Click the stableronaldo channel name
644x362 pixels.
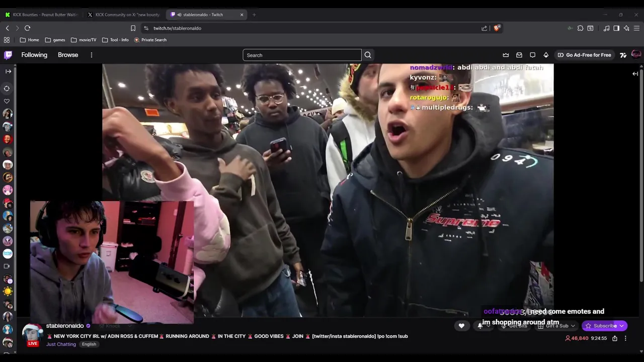click(65, 326)
